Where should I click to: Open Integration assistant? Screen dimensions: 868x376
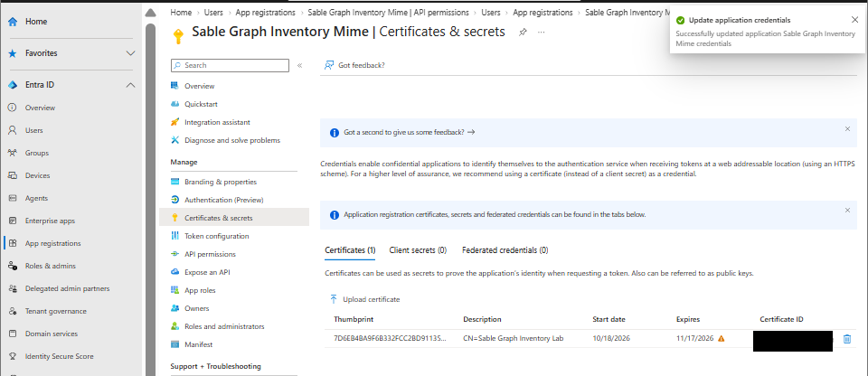point(217,122)
